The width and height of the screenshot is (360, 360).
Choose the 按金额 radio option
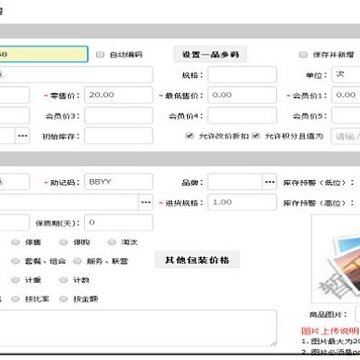click(x=63, y=299)
